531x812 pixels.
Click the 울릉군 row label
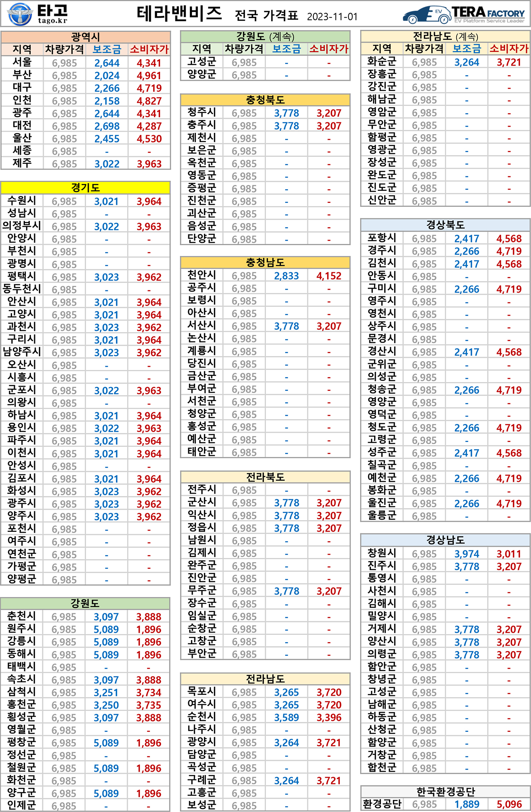pos(382,515)
